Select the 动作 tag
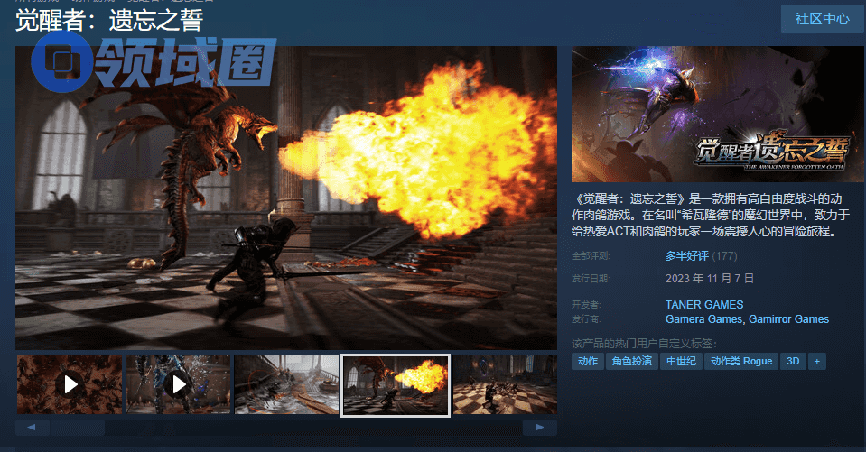 (588, 361)
